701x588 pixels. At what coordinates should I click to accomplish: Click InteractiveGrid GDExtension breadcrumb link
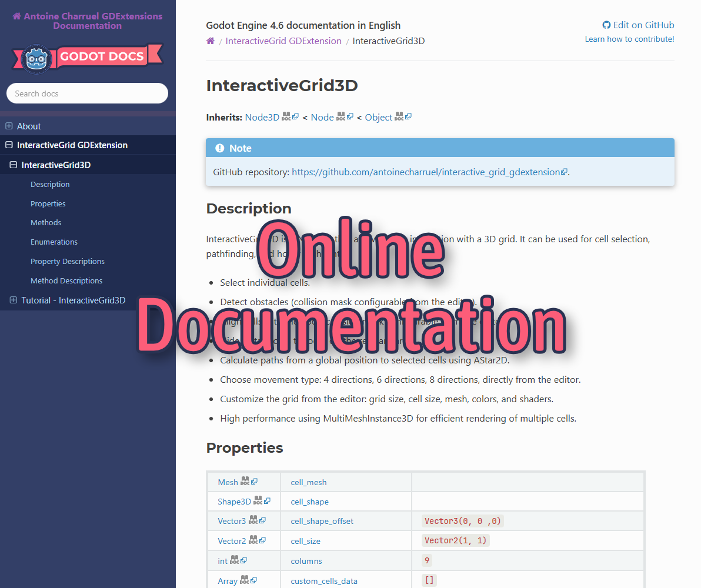(x=283, y=41)
